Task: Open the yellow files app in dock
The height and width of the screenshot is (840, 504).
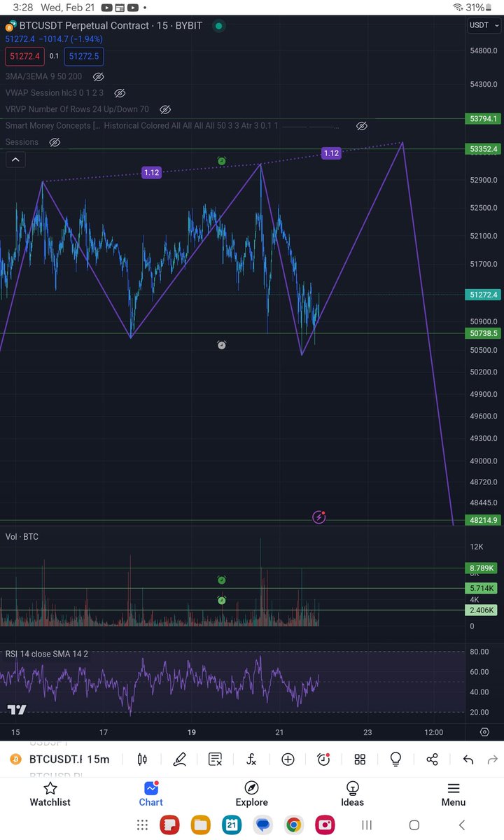Action: [201, 825]
